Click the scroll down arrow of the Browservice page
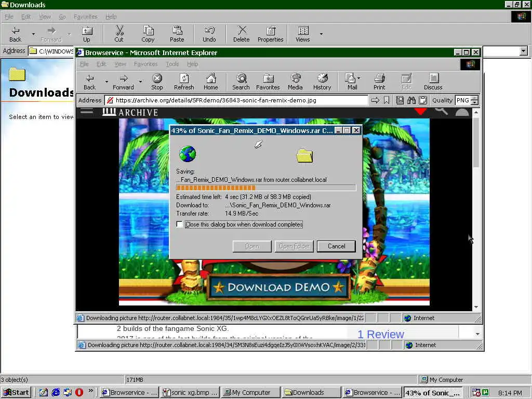Screen dimensions: 532x399 click(476, 307)
